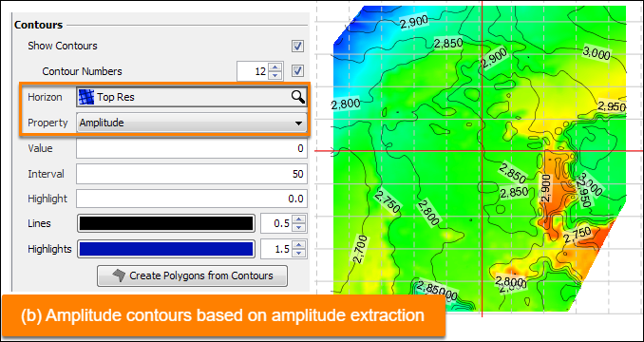The image size is (644, 342).
Task: Click the Horizon label
Action: (45, 97)
